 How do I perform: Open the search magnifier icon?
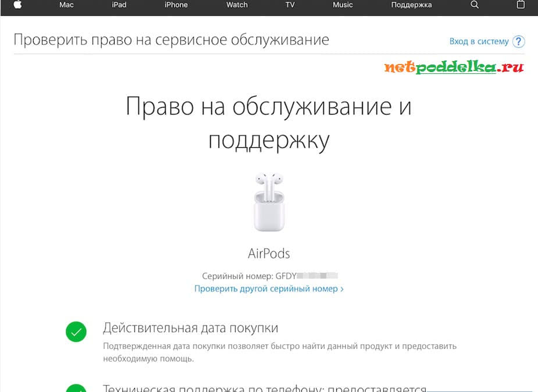click(474, 5)
